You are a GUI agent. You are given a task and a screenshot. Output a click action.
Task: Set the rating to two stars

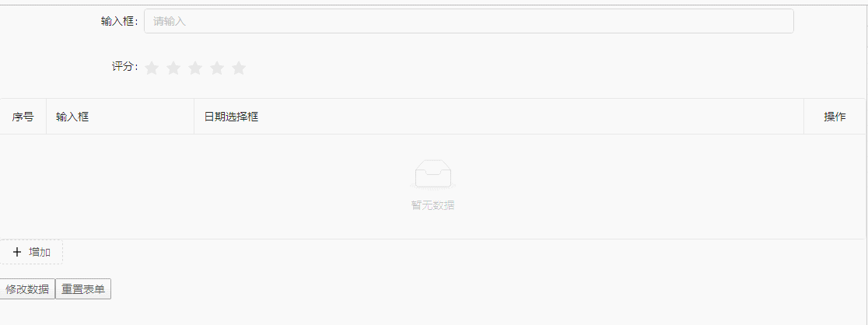(173, 68)
